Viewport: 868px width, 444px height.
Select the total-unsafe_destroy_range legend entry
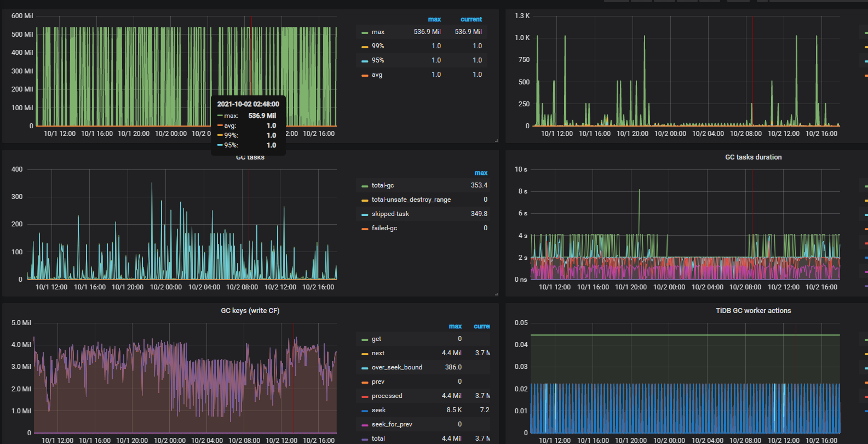tap(411, 200)
